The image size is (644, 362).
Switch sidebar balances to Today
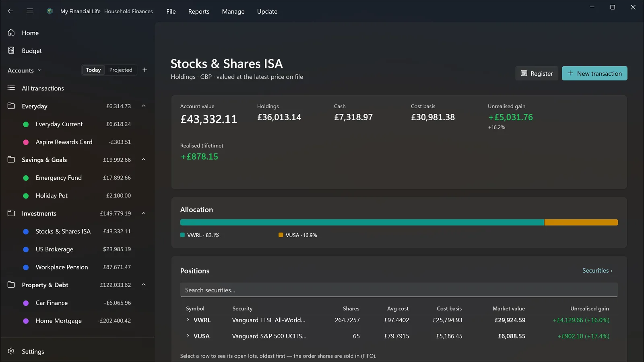click(x=93, y=70)
